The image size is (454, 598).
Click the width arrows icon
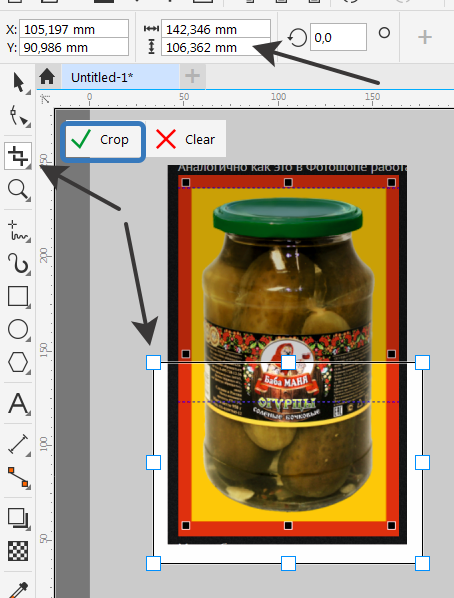151,29
